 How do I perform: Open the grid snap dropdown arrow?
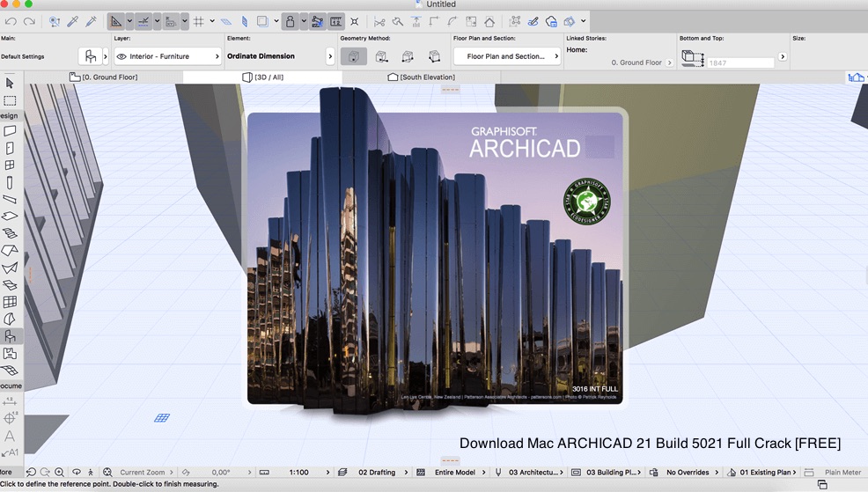pos(212,22)
